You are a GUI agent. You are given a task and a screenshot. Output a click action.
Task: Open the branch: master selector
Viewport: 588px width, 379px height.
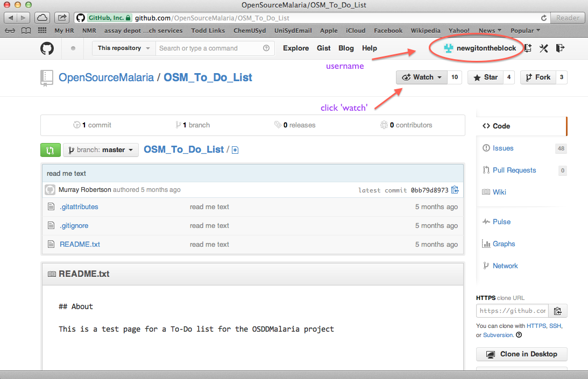coord(101,150)
